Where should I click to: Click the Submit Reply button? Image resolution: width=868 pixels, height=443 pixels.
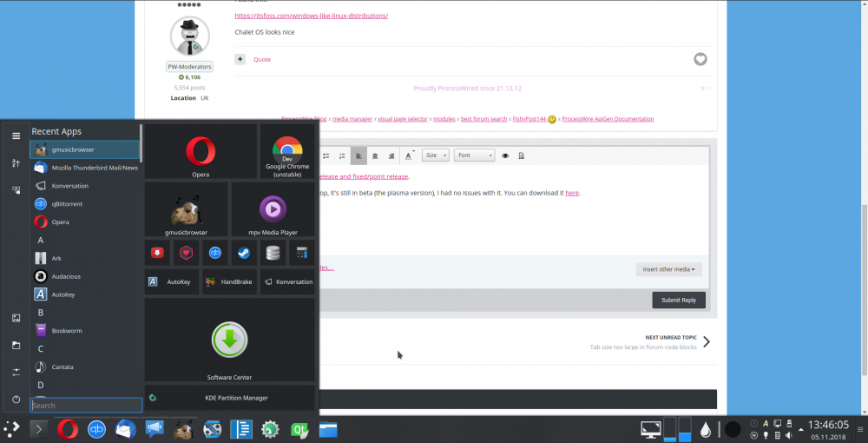click(x=678, y=300)
